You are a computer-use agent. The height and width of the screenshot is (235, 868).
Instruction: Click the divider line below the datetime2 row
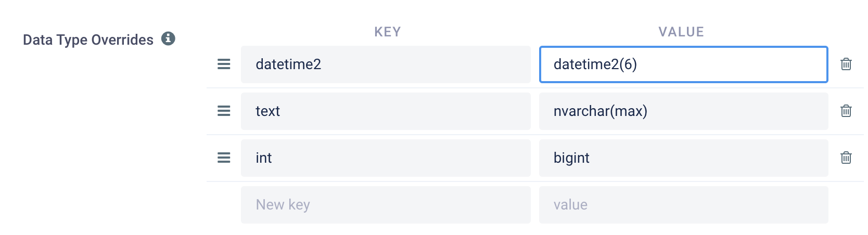(535, 88)
